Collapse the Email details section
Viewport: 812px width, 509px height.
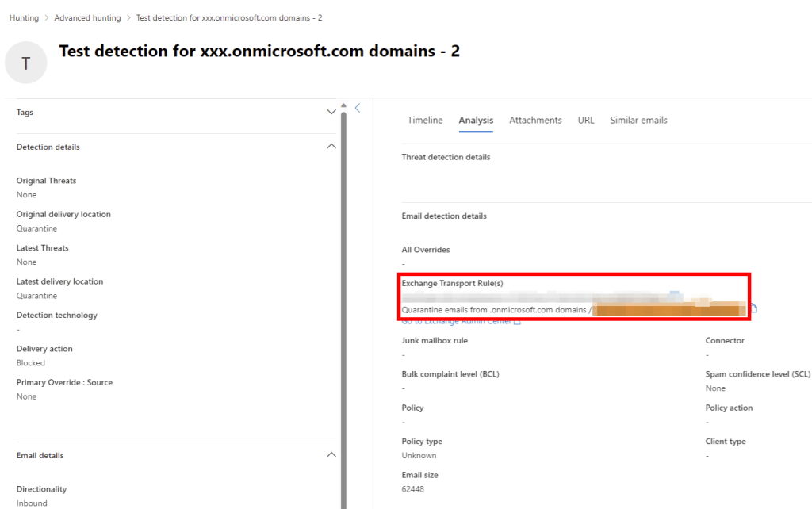pyautogui.click(x=331, y=455)
